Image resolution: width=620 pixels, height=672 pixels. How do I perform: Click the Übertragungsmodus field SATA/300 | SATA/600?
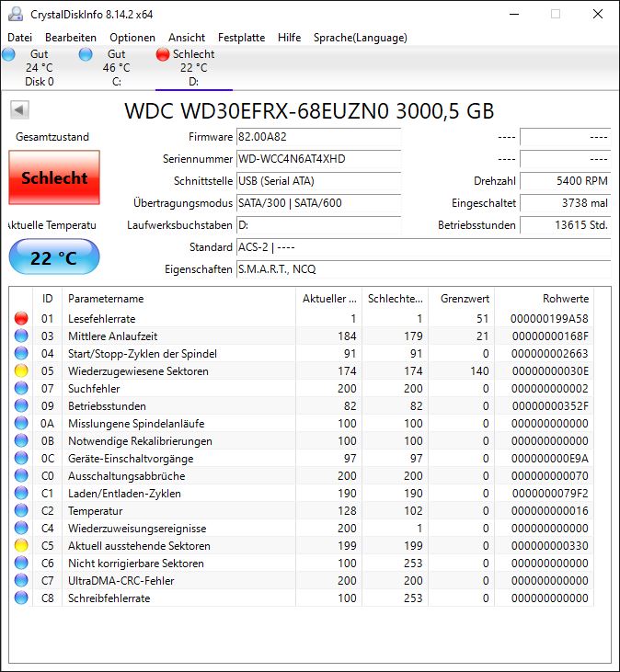pos(318,203)
